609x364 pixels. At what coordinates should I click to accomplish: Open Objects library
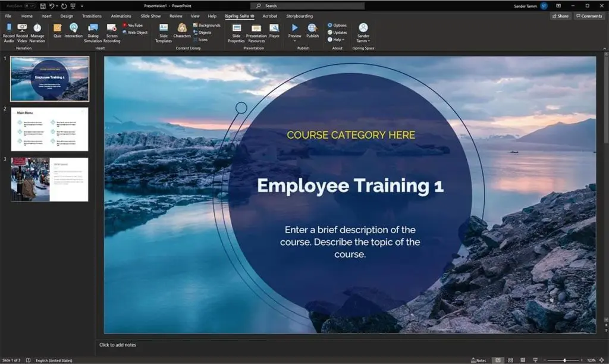[x=202, y=33]
